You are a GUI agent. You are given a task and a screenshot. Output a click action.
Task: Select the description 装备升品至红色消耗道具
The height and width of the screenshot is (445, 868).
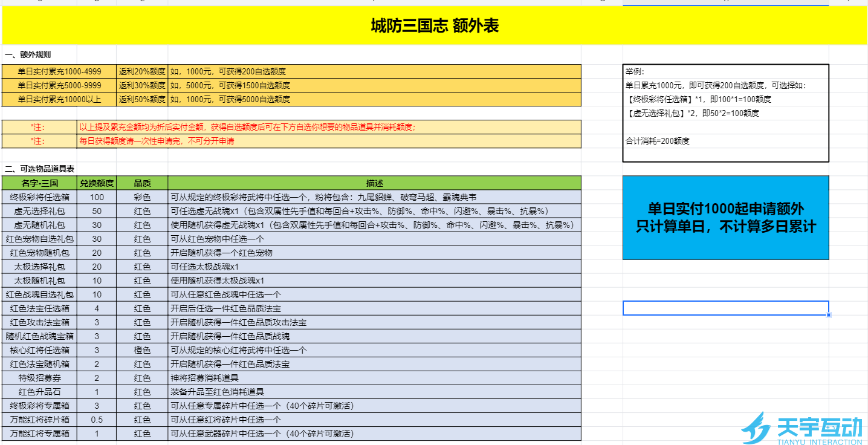pos(374,392)
